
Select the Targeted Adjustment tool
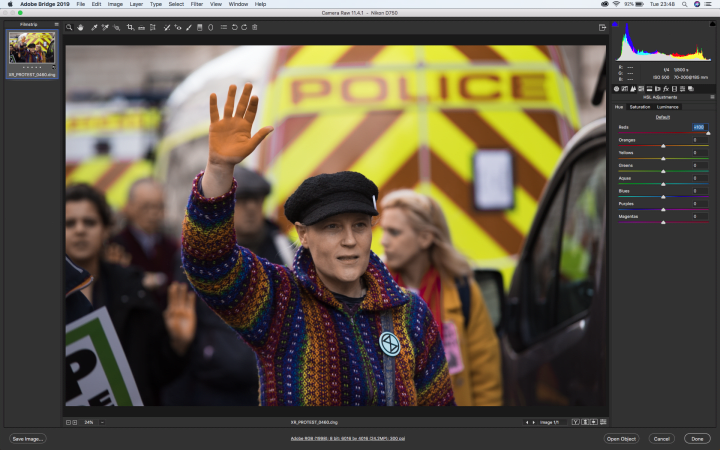pyautogui.click(x=117, y=28)
